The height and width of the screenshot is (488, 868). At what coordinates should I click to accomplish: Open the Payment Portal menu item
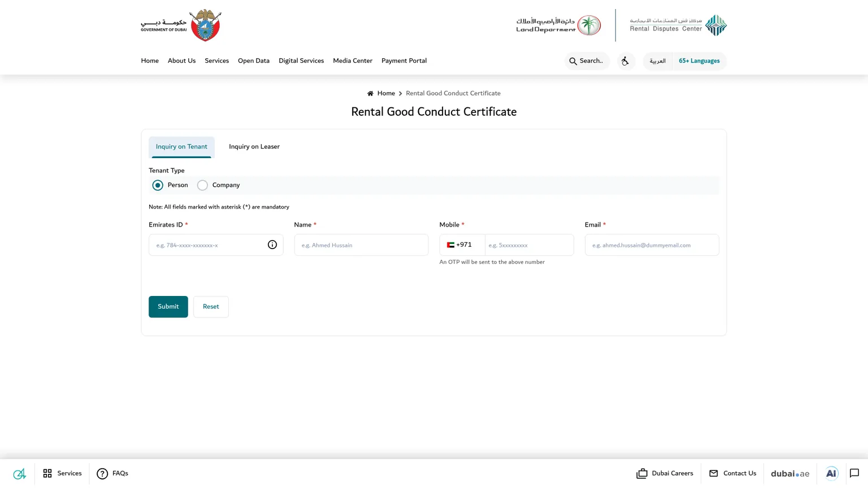404,61
